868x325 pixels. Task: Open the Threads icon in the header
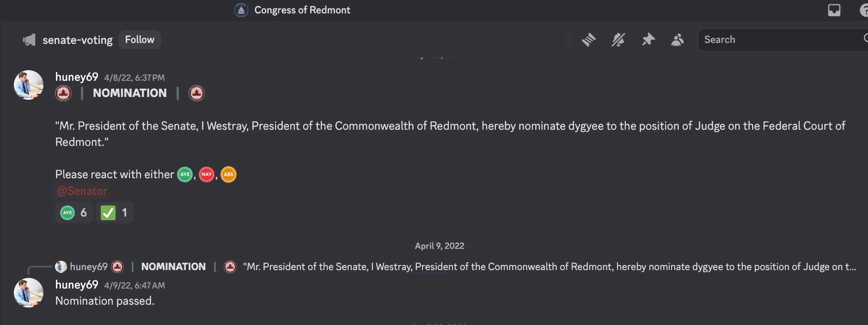click(588, 40)
